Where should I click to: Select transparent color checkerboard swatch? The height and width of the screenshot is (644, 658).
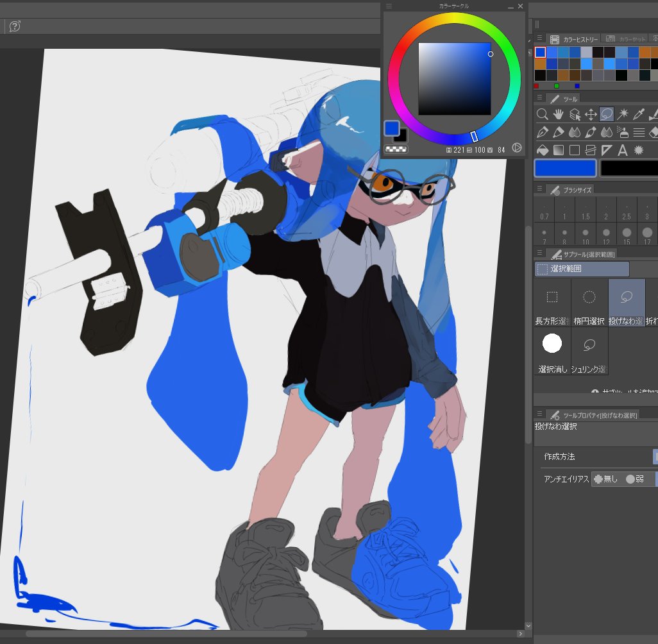pos(396,149)
